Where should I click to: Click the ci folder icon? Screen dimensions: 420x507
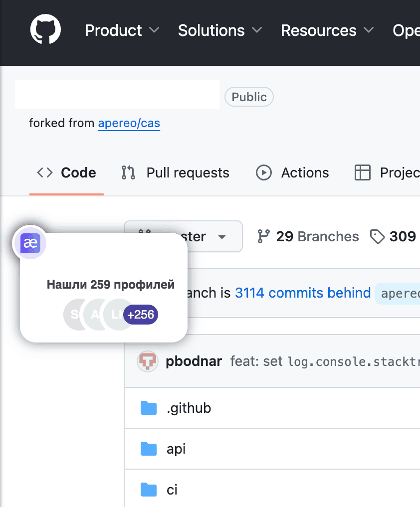tap(149, 490)
